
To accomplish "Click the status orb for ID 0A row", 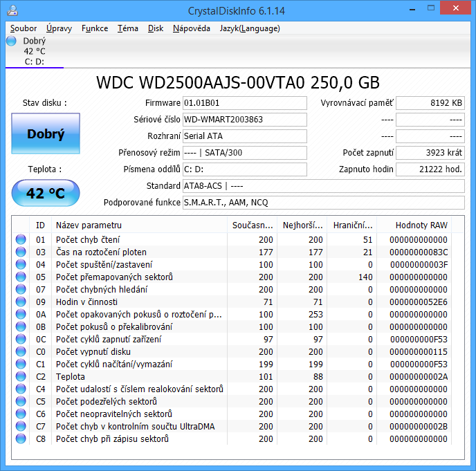I will [x=21, y=314].
